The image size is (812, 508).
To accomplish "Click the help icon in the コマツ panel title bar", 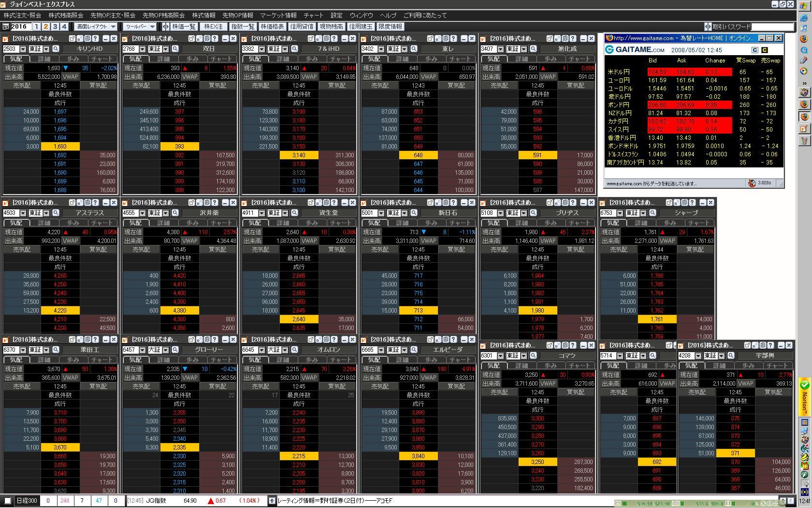I will pos(573,345).
